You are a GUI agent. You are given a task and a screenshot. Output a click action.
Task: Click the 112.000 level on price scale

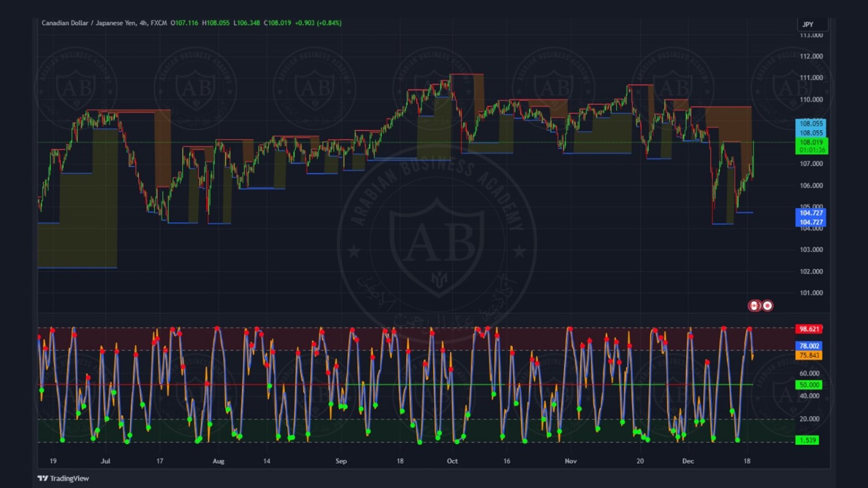(811, 56)
